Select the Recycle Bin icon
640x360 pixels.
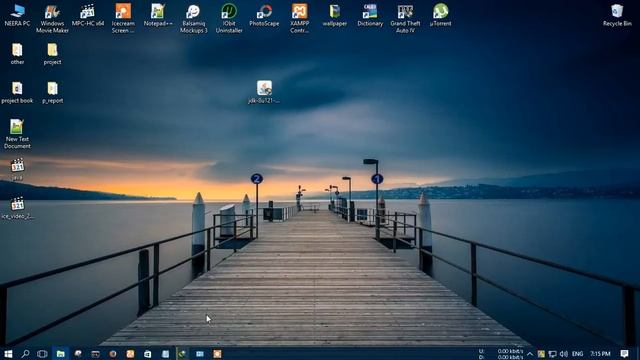tap(617, 16)
